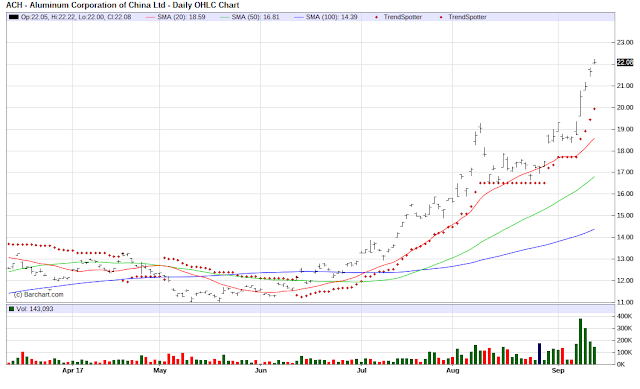Click the 100K volume axis label
Viewport: 640px width, 389px height.
624,352
